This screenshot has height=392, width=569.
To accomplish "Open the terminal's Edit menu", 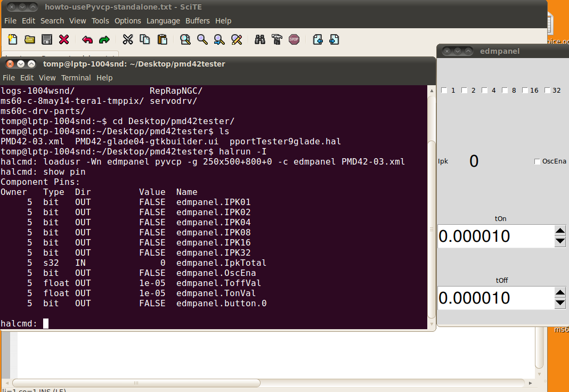I will pyautogui.click(x=27, y=78).
